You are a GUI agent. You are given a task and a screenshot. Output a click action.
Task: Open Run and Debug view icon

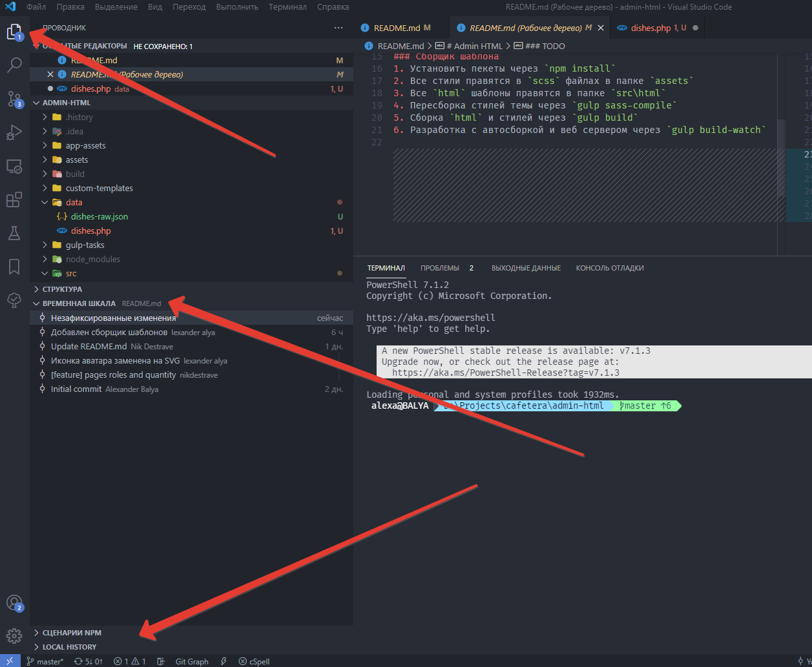[14, 132]
